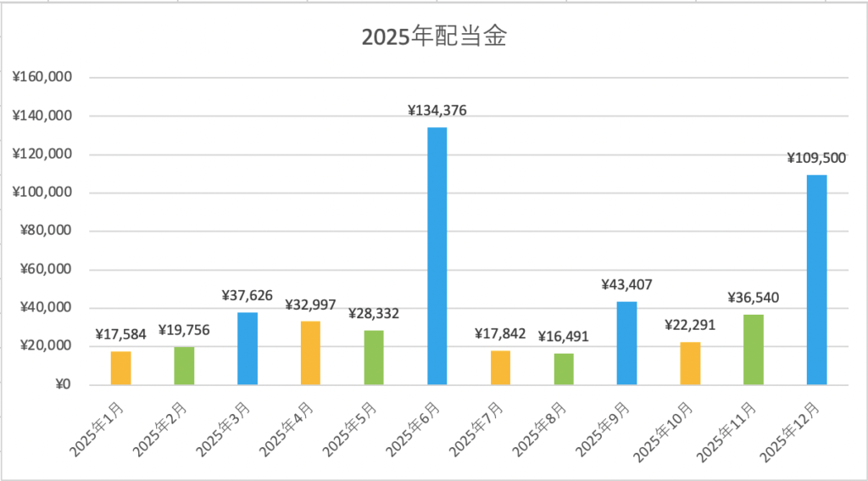
Task: Select the ¥134,376 data label
Action: click(x=437, y=110)
